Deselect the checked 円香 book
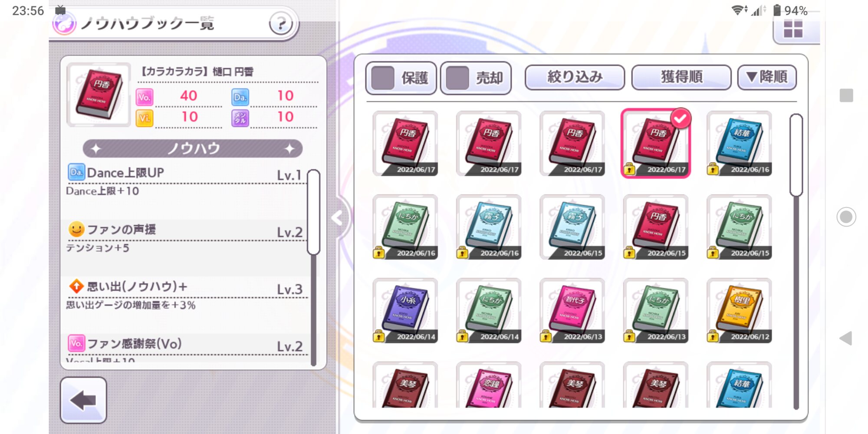This screenshot has height=434, width=868. click(x=656, y=143)
